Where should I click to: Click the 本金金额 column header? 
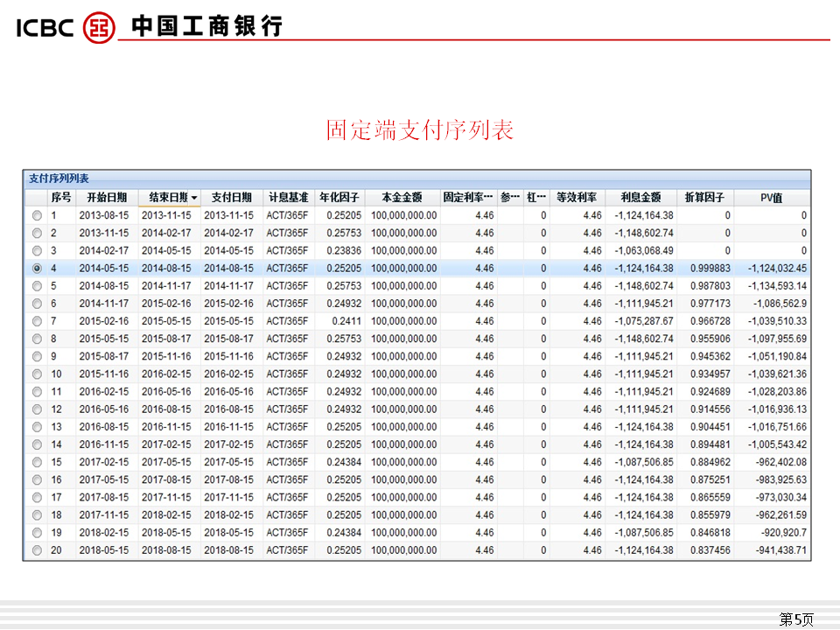pos(402,198)
